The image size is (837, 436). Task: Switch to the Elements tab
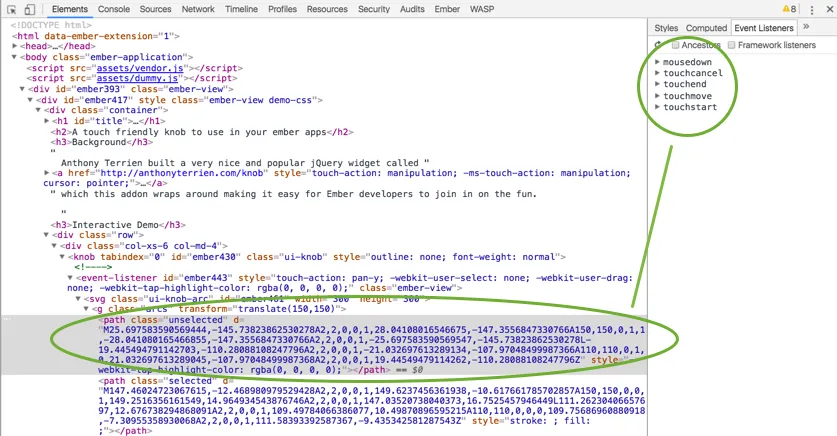[x=69, y=9]
